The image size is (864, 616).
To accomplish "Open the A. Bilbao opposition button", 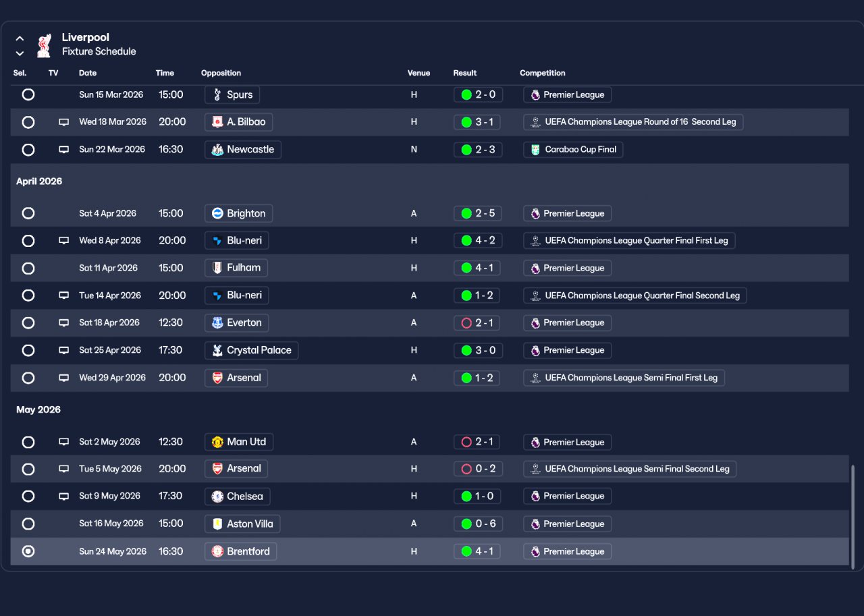I will (x=239, y=122).
